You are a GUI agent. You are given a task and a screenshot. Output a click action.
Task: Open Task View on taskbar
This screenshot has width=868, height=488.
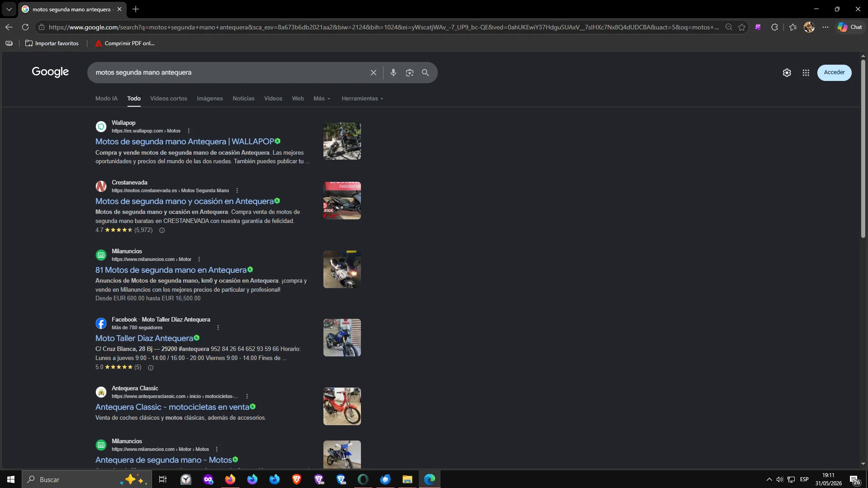click(x=163, y=479)
